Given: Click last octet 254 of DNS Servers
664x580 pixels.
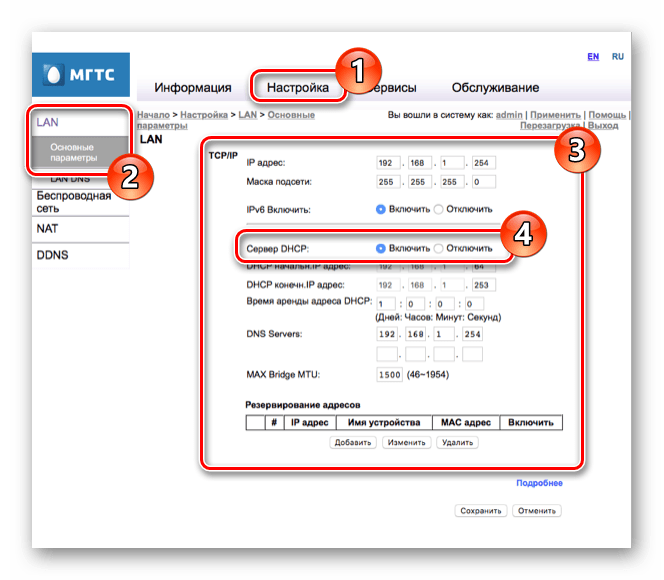Looking at the screenshot, I should point(472,334).
